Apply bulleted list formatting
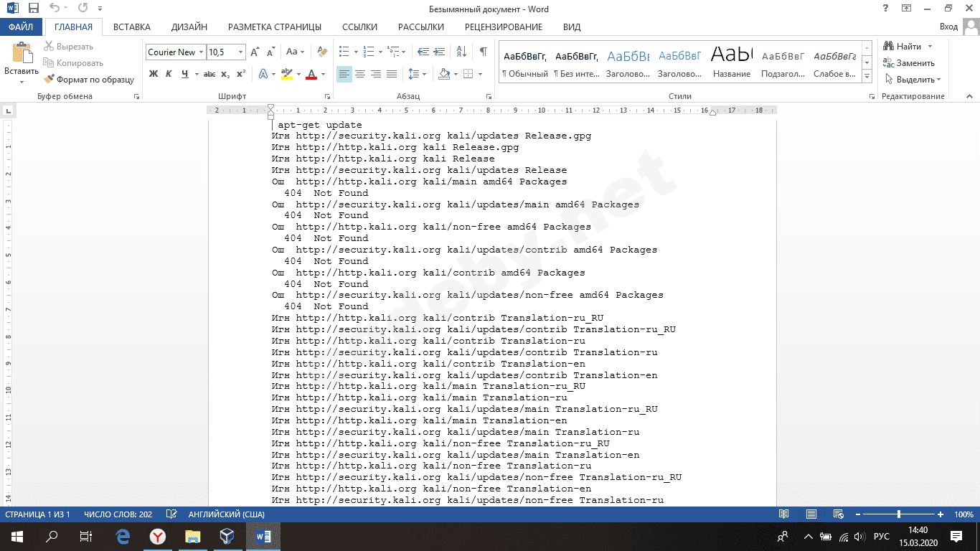 [x=344, y=52]
